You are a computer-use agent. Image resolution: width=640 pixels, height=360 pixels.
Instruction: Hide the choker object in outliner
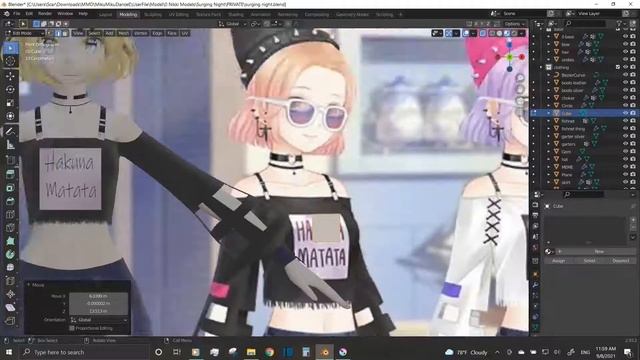[x=625, y=98]
